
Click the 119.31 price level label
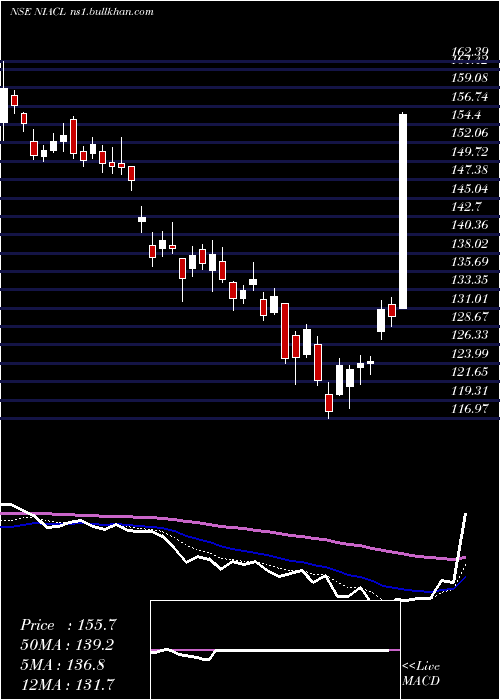point(471,391)
